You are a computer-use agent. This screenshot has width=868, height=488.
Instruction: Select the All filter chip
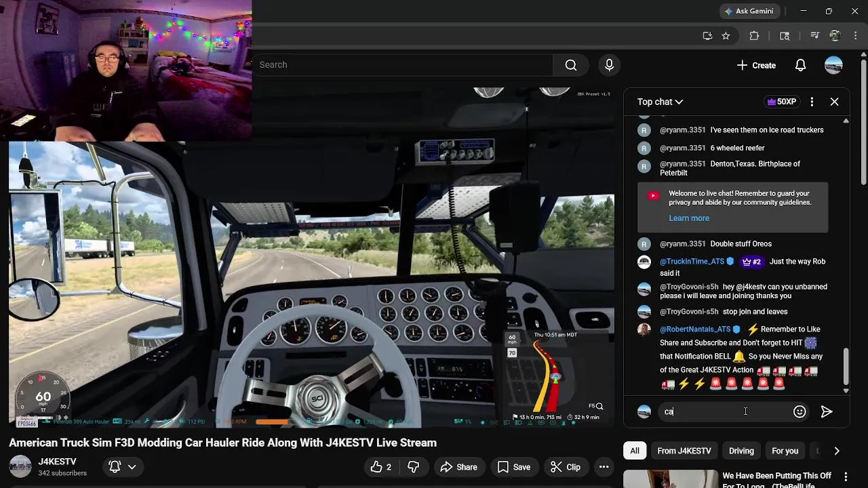pyautogui.click(x=635, y=451)
